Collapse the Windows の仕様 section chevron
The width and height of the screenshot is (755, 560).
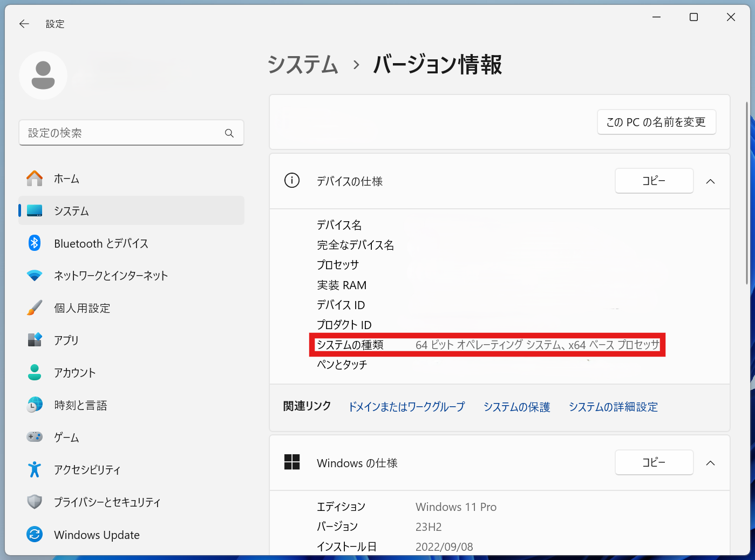point(711,463)
